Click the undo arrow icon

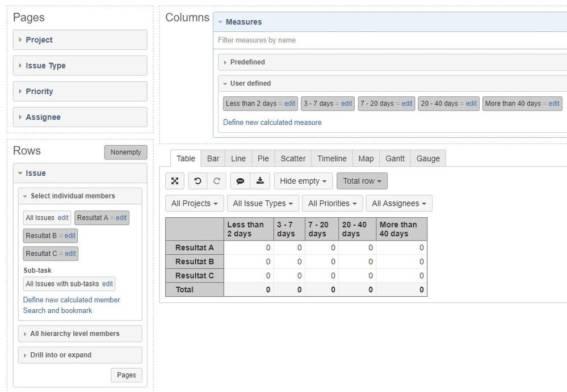tap(198, 181)
